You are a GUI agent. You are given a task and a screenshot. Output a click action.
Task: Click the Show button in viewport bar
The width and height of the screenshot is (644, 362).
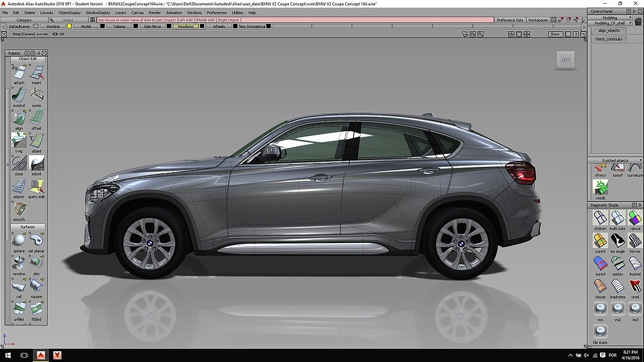pyautogui.click(x=554, y=34)
